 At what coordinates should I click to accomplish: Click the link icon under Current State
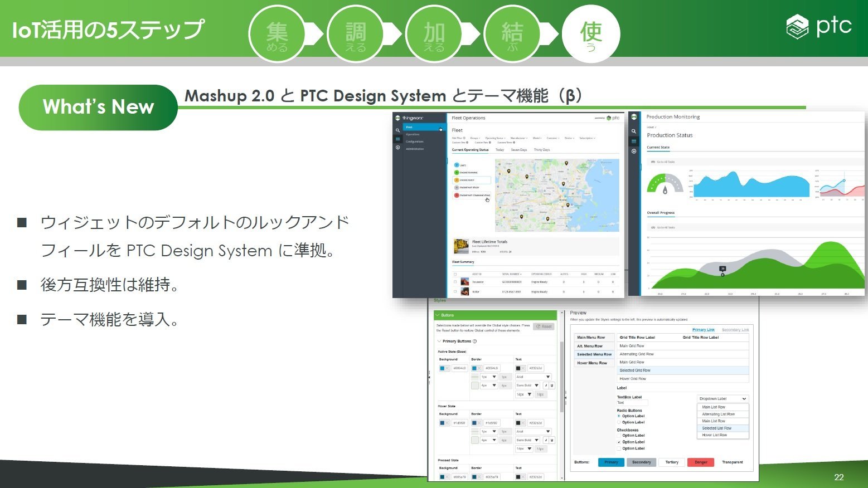coord(653,162)
